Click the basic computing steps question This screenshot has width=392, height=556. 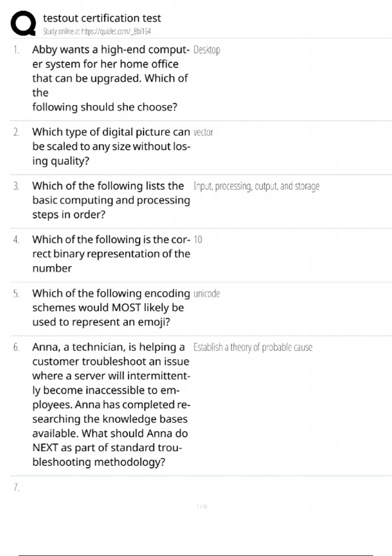click(111, 200)
